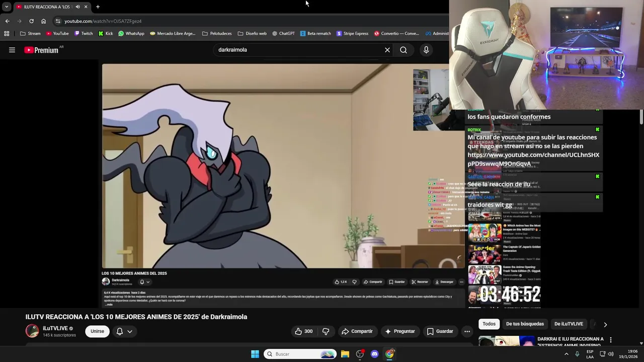Image resolution: width=644 pixels, height=362 pixels.
Task: Open the Twitch bookmark
Action: [x=84, y=34]
